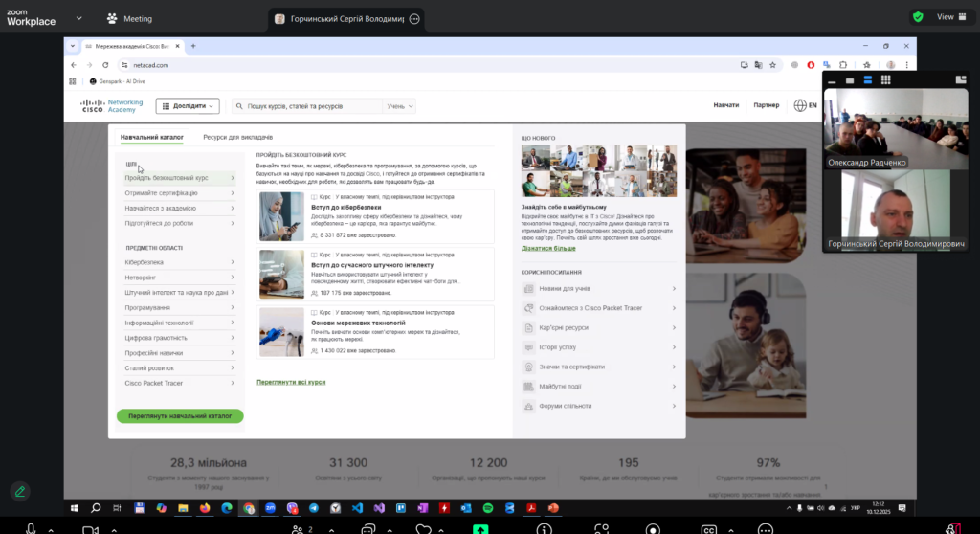Click the Форуми спільноти icon

(529, 406)
